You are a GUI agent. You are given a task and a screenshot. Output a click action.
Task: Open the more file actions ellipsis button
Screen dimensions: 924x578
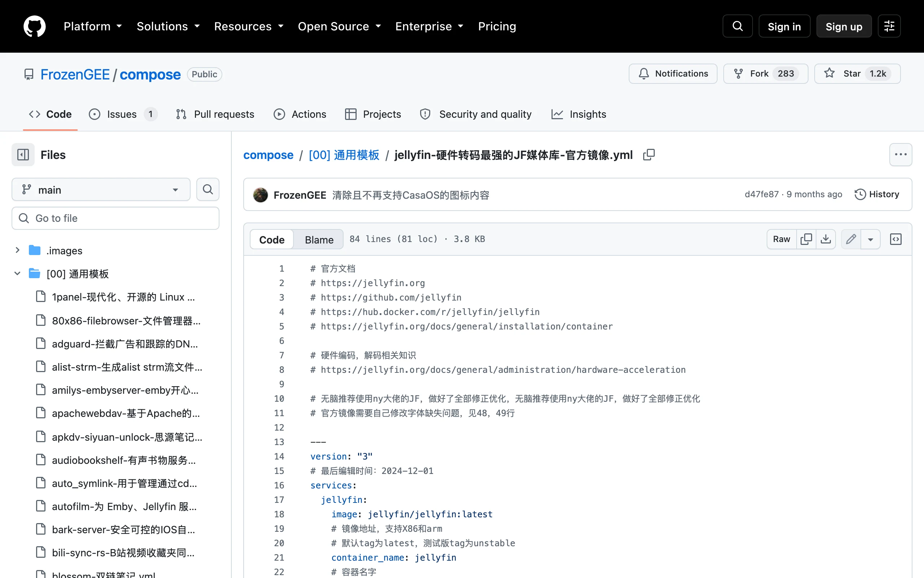click(900, 155)
